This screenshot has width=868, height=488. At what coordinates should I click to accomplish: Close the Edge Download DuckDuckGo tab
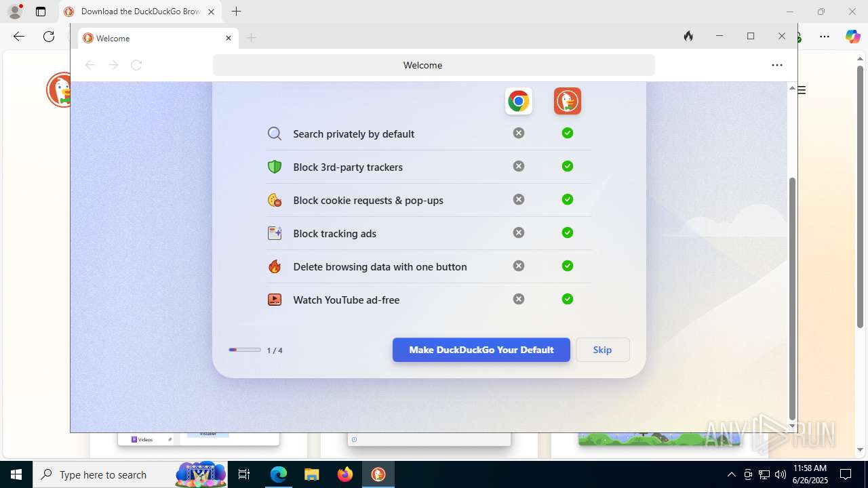211,12
